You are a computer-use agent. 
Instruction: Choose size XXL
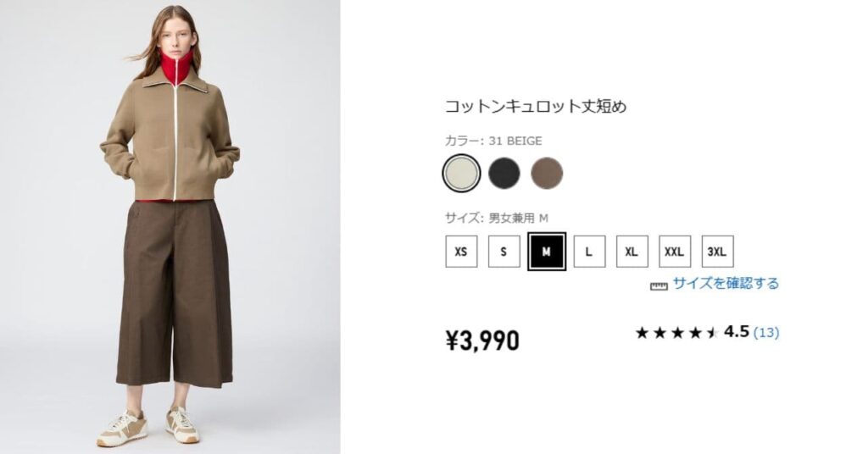point(674,252)
